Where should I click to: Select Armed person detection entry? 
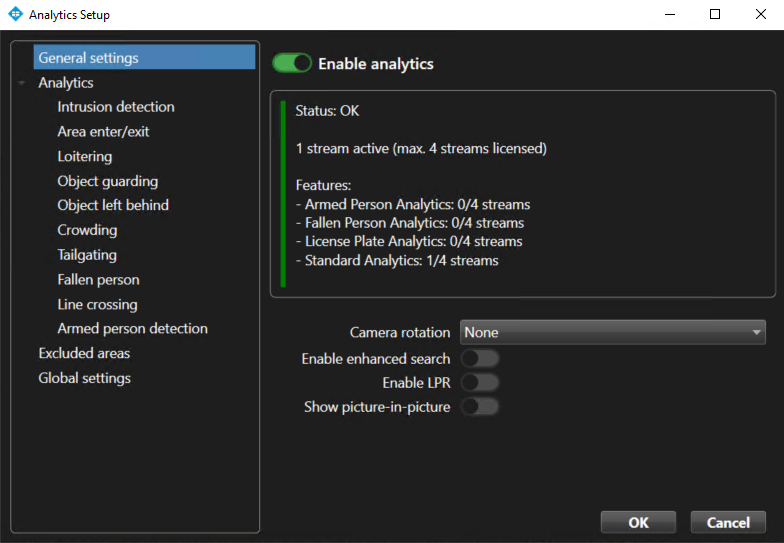(x=132, y=328)
